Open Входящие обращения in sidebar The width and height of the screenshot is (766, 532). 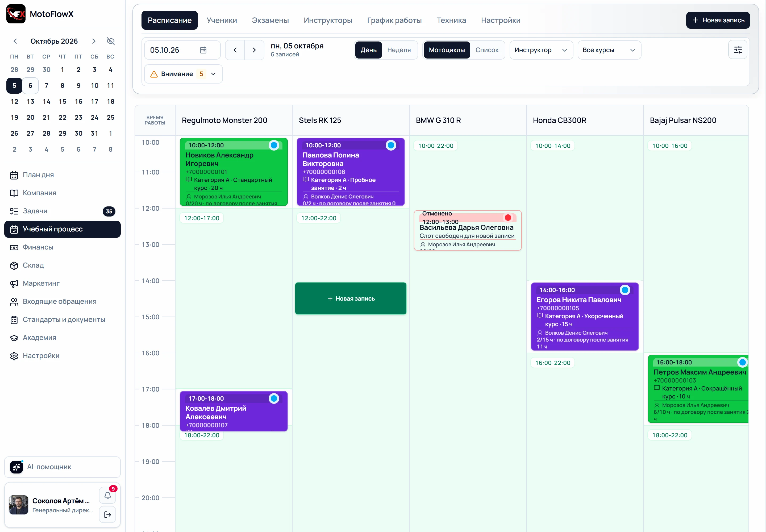point(62,302)
